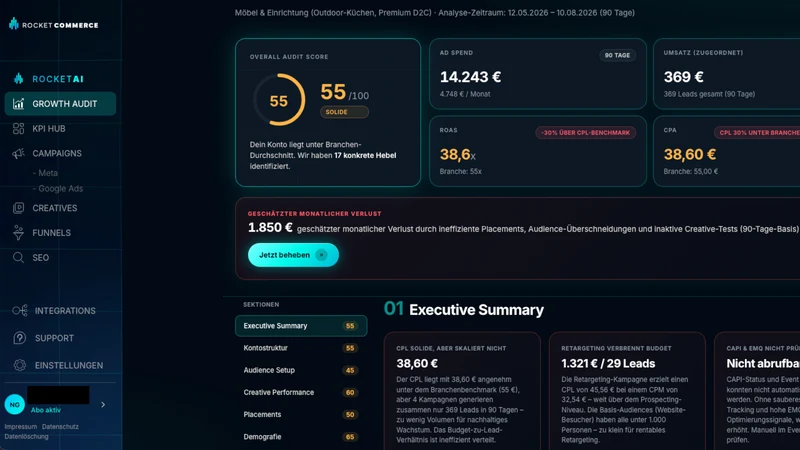This screenshot has height=450, width=800.
Task: Click the Funnels icon in sidebar
Action: click(18, 233)
